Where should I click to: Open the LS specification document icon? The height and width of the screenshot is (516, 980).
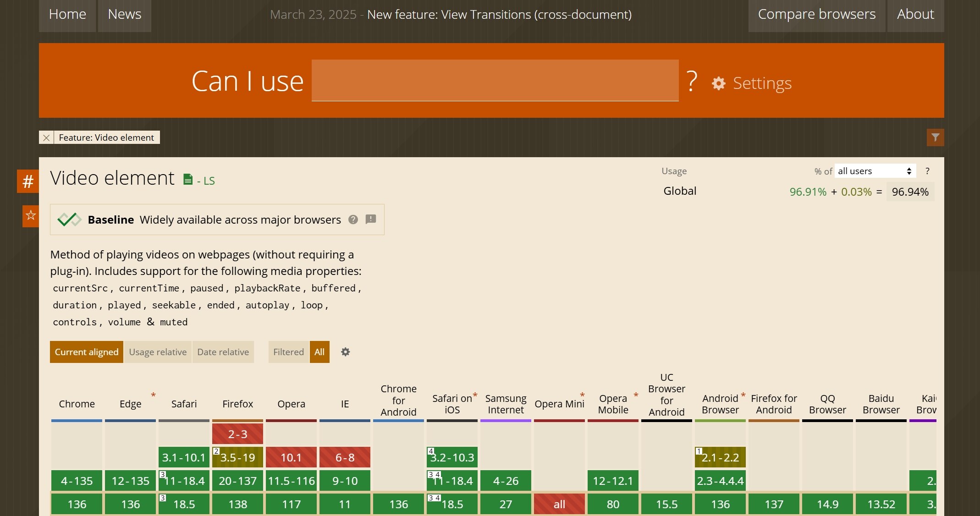pos(188,180)
